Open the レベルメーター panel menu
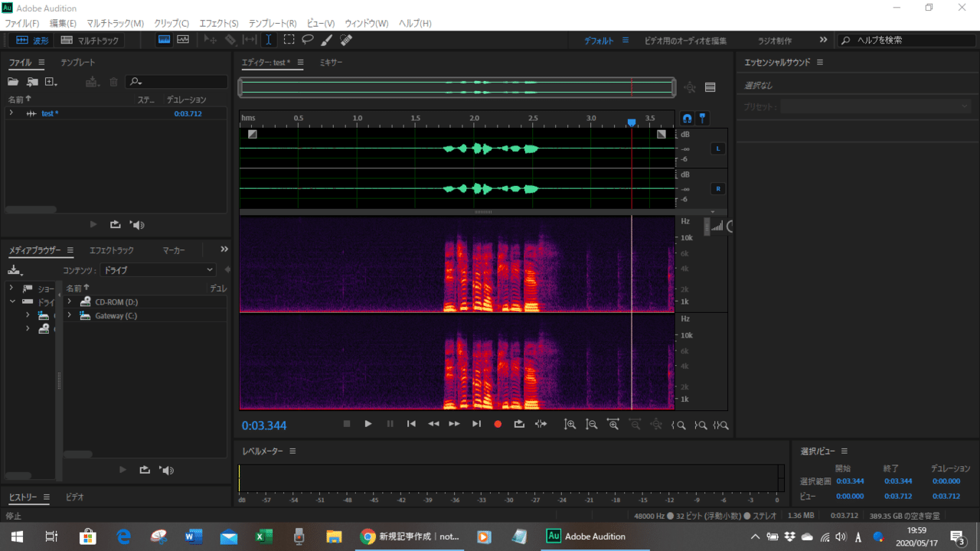This screenshot has width=980, height=551. 292,452
